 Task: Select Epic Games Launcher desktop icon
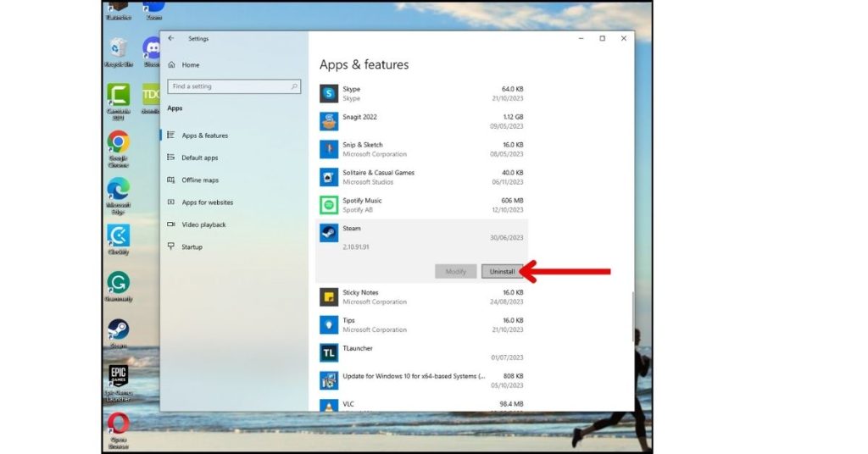118,381
